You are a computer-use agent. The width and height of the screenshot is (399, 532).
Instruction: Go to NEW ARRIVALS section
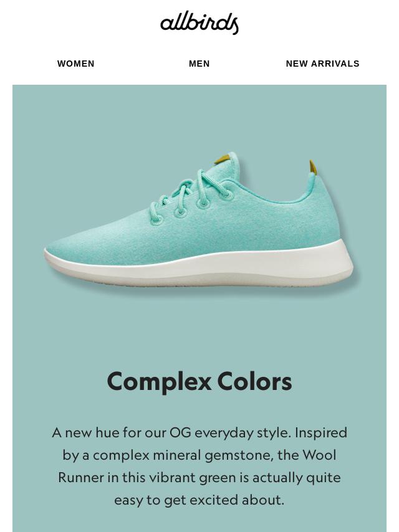tap(322, 64)
